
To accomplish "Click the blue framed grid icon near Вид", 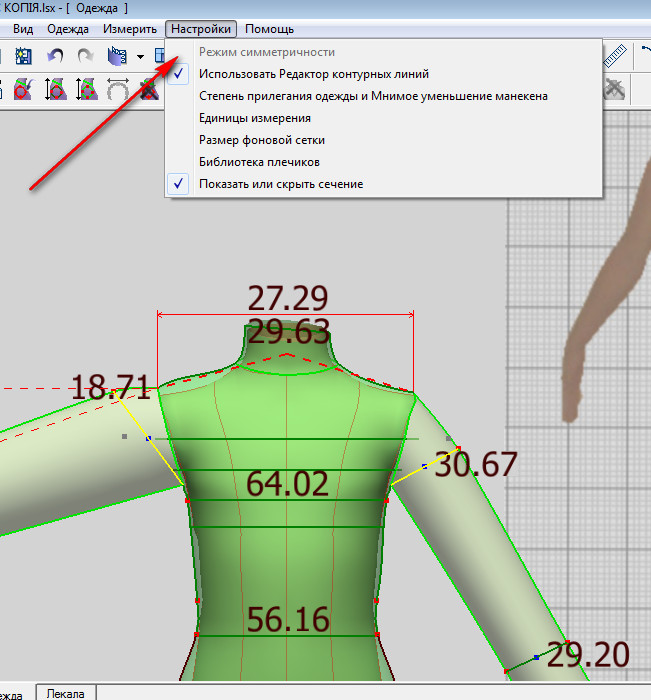I will [x=24, y=56].
